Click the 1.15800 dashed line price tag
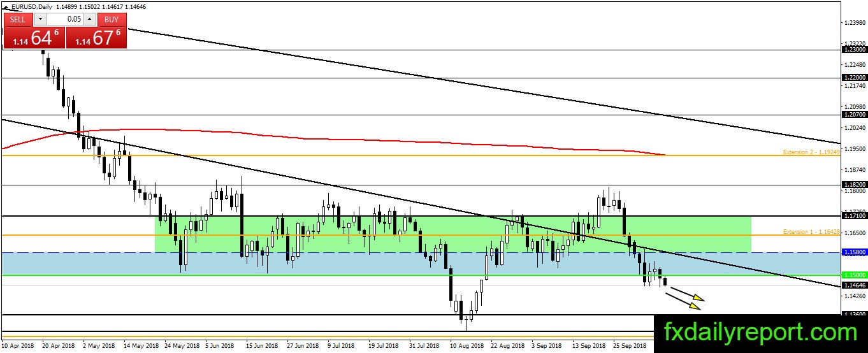 coord(854,252)
